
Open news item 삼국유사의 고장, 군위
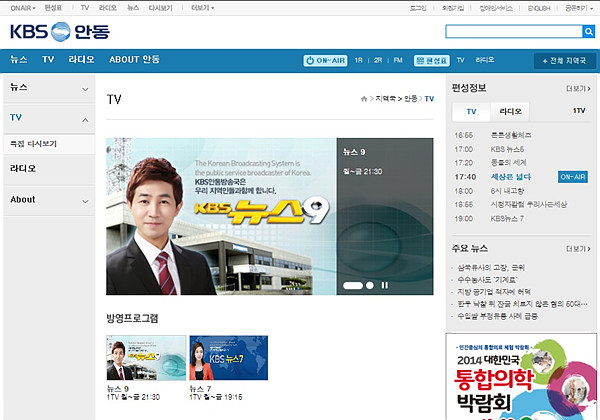491,267
